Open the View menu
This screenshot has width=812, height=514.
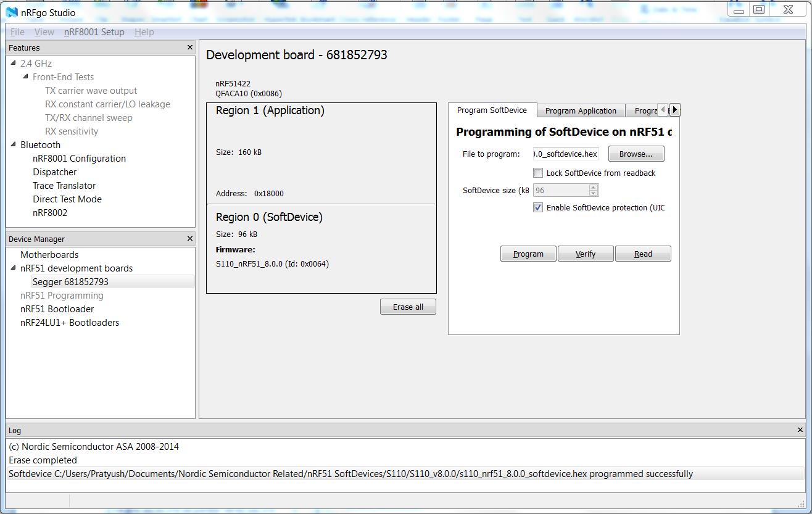44,32
